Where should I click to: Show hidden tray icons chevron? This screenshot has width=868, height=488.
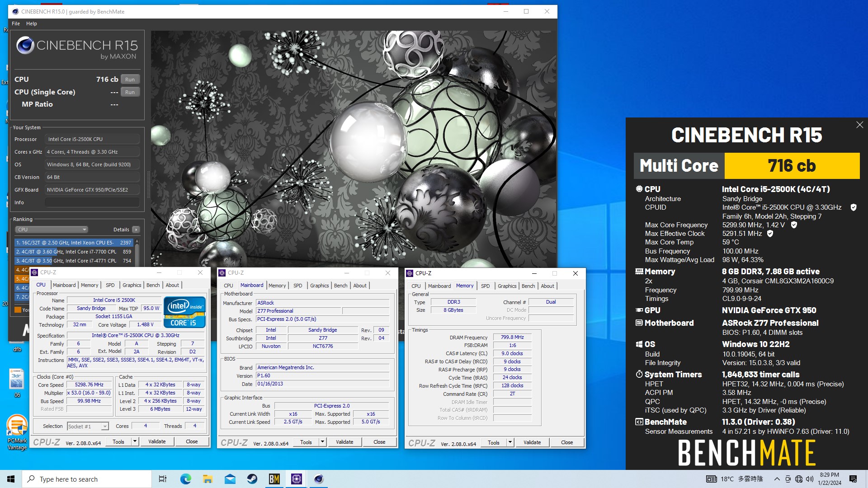[777, 479]
